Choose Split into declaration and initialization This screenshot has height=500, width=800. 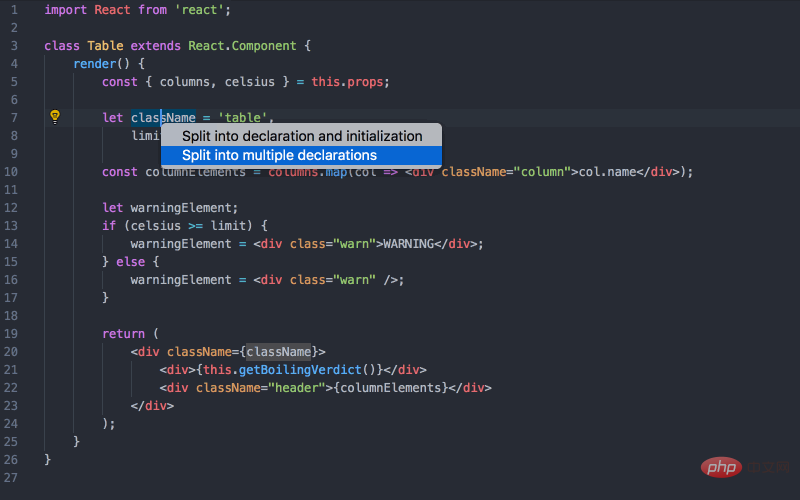point(302,136)
